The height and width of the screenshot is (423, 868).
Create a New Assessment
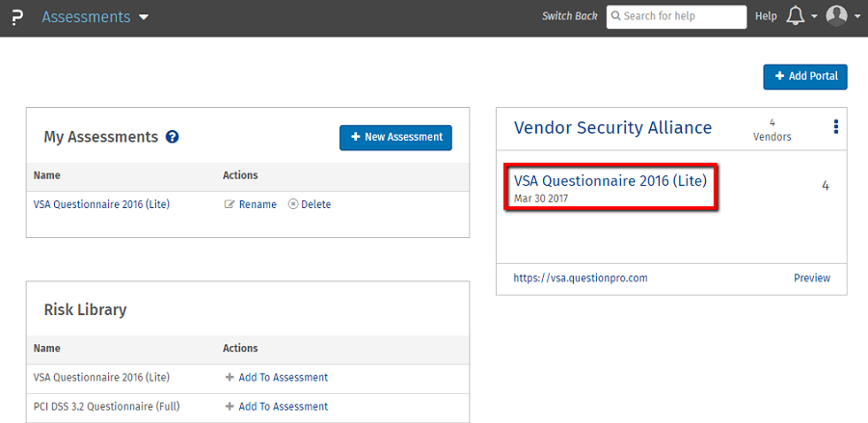pyautogui.click(x=395, y=137)
